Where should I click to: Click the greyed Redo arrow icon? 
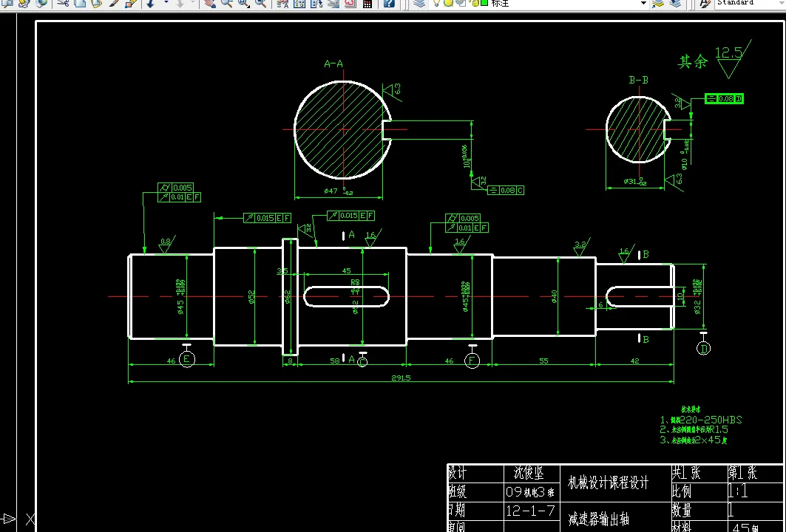[x=180, y=4]
